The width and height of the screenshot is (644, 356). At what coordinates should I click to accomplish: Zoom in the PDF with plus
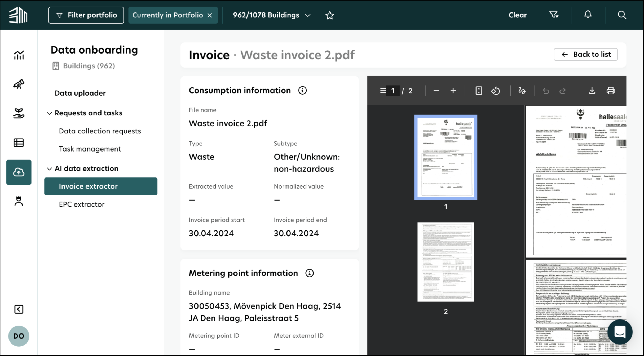pyautogui.click(x=453, y=91)
